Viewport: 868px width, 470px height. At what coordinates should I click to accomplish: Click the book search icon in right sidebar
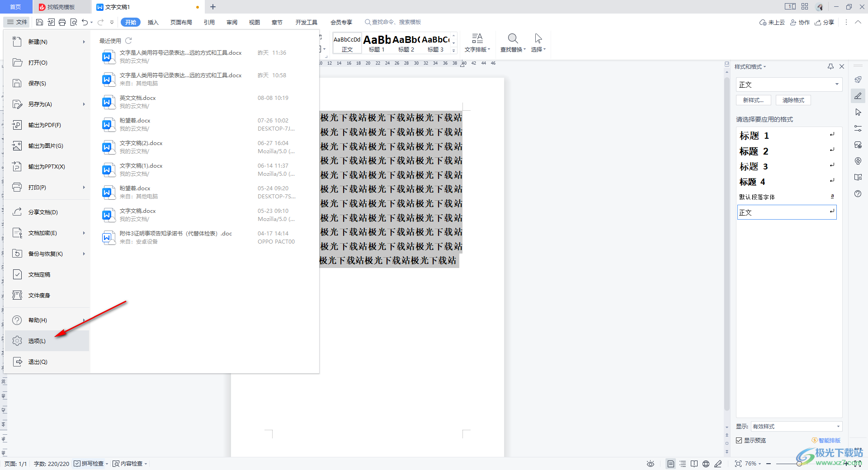858,177
